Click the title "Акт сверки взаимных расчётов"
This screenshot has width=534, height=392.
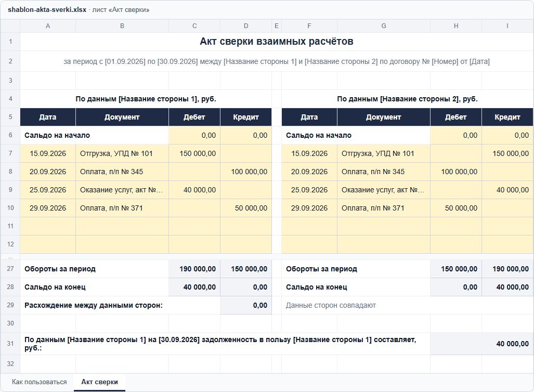click(277, 42)
